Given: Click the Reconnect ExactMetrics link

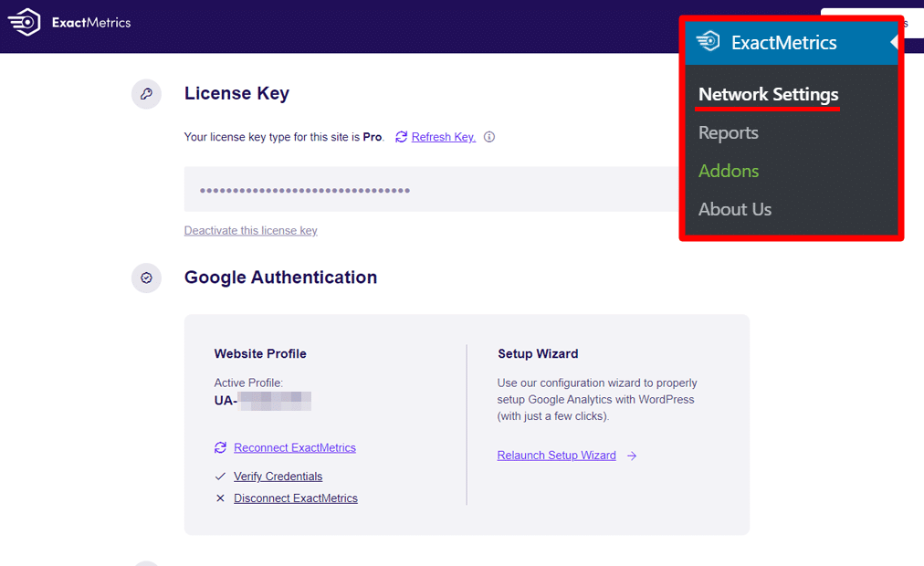Looking at the screenshot, I should (x=295, y=447).
